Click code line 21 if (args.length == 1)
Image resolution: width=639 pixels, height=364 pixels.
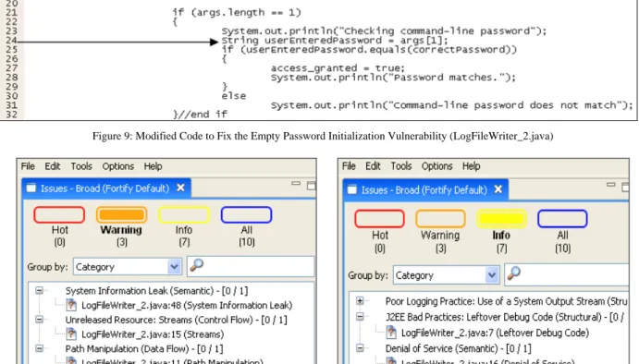coord(237,13)
